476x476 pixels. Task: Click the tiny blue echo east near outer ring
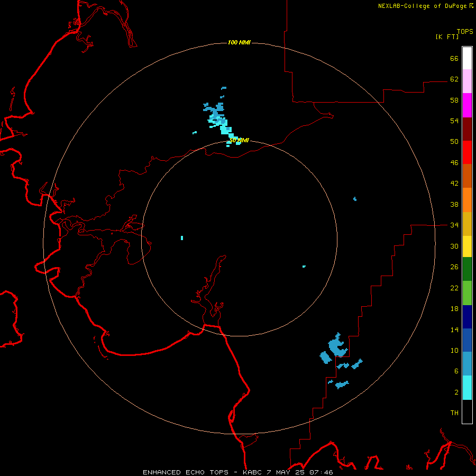tap(355, 199)
